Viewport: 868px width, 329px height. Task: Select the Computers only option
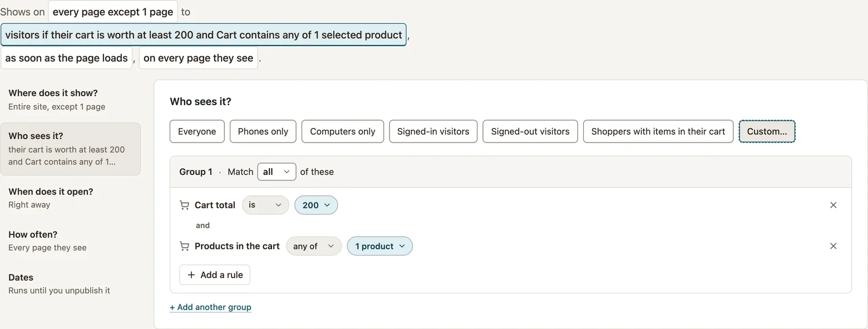343,131
